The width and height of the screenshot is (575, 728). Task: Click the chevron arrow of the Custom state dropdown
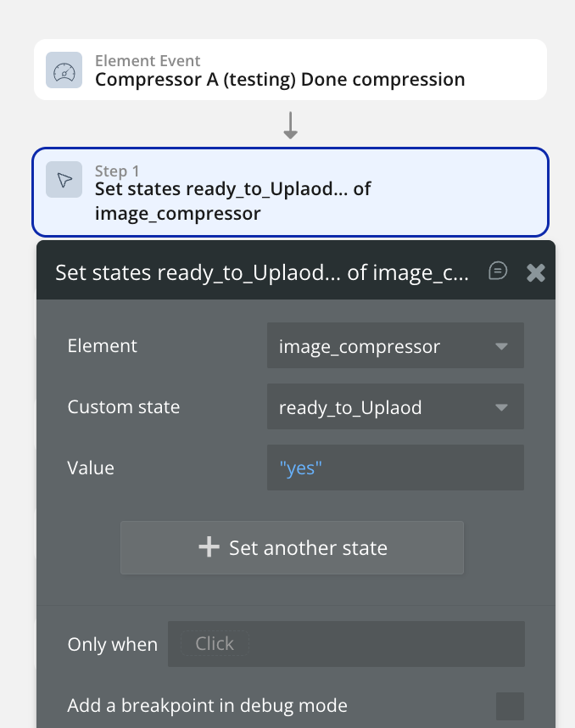[x=501, y=407]
